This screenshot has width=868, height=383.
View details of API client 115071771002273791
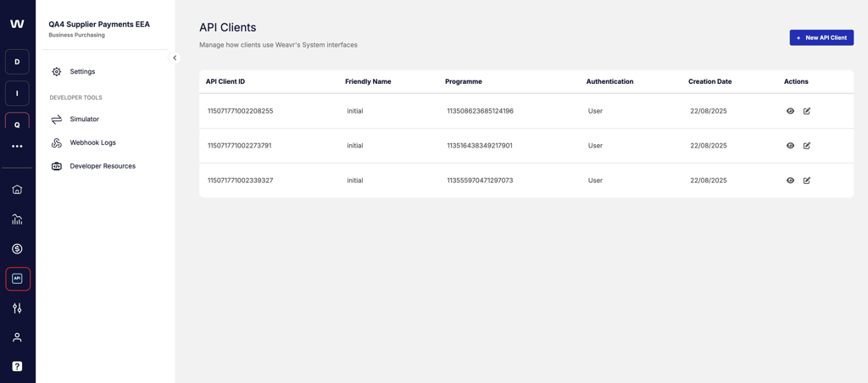790,146
